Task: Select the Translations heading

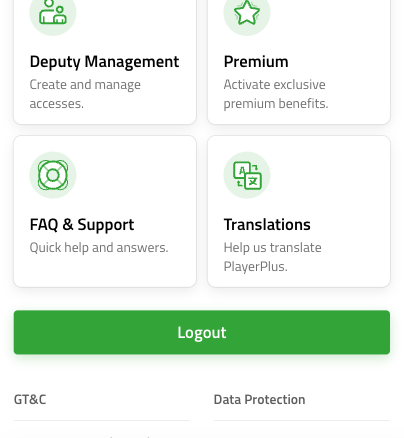Action: (x=267, y=224)
